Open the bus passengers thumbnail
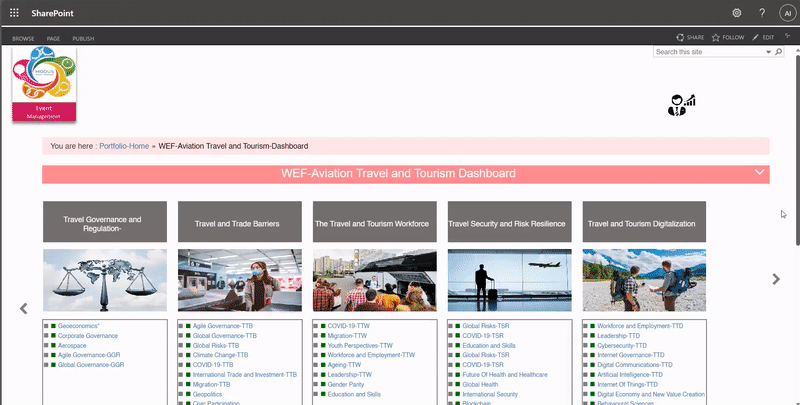The width and height of the screenshot is (800, 405). (374, 280)
